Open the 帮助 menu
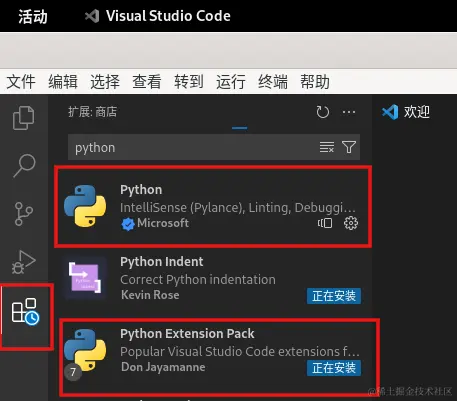Screen dimensions: 457x401 pyautogui.click(x=315, y=82)
